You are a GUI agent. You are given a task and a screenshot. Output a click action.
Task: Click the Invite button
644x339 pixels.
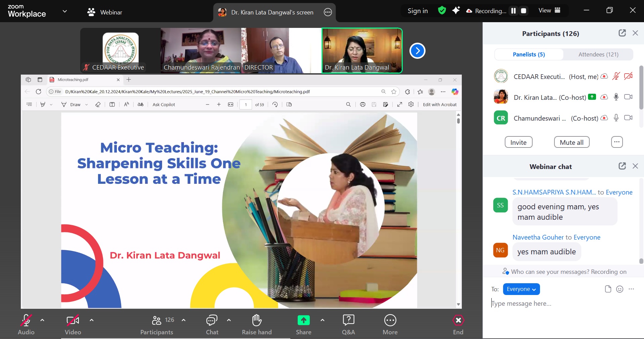click(518, 142)
